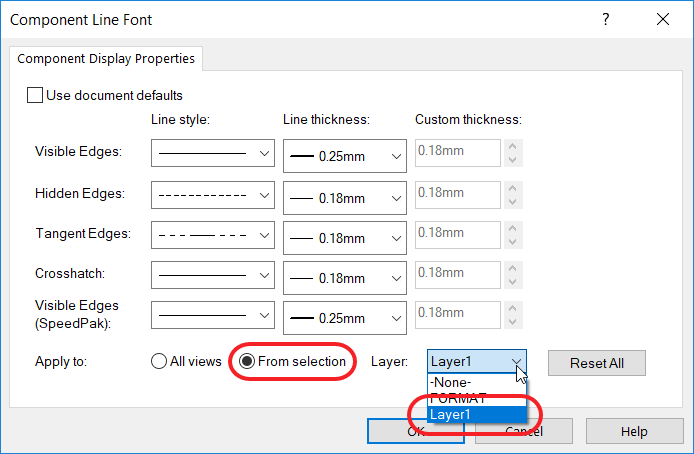Screen dimensions: 694x454
Task: Collapse the Layer combo box arrow
Action: [x=516, y=362]
